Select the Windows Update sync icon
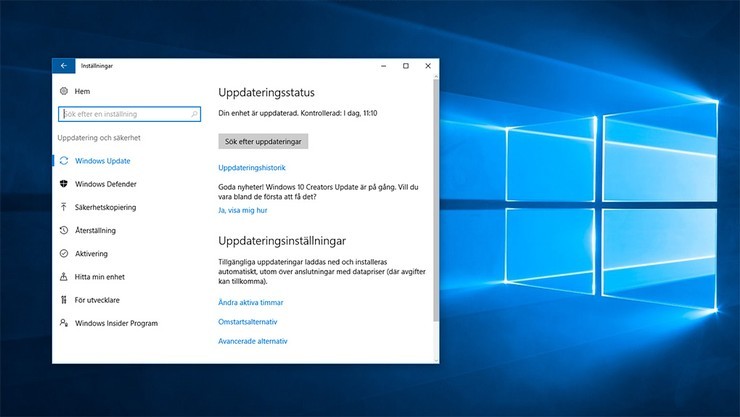This screenshot has height=417, width=740. [64, 161]
